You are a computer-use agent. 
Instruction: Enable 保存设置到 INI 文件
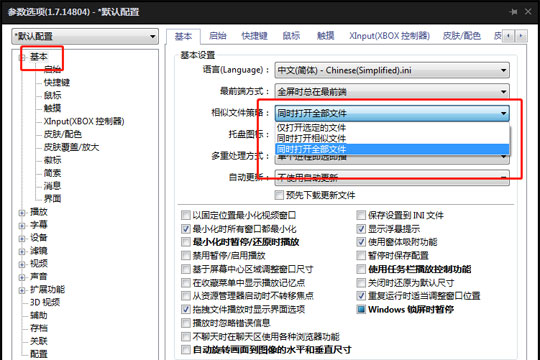[x=361, y=215]
